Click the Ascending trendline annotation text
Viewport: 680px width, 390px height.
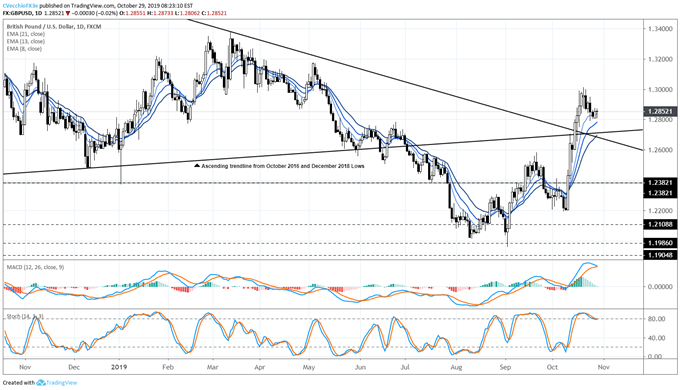[x=283, y=166]
